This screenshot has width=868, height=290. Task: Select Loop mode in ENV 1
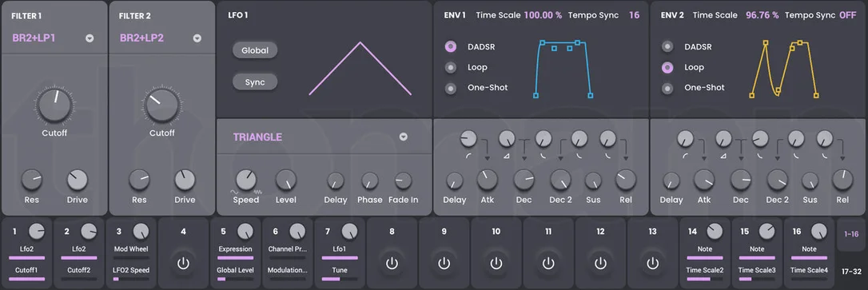[x=451, y=68]
